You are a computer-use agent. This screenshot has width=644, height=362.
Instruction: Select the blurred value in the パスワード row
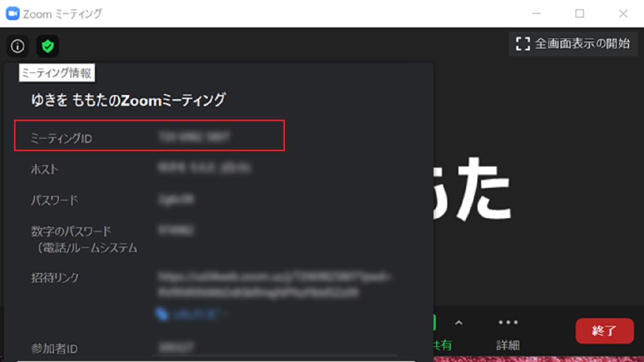tap(176, 200)
